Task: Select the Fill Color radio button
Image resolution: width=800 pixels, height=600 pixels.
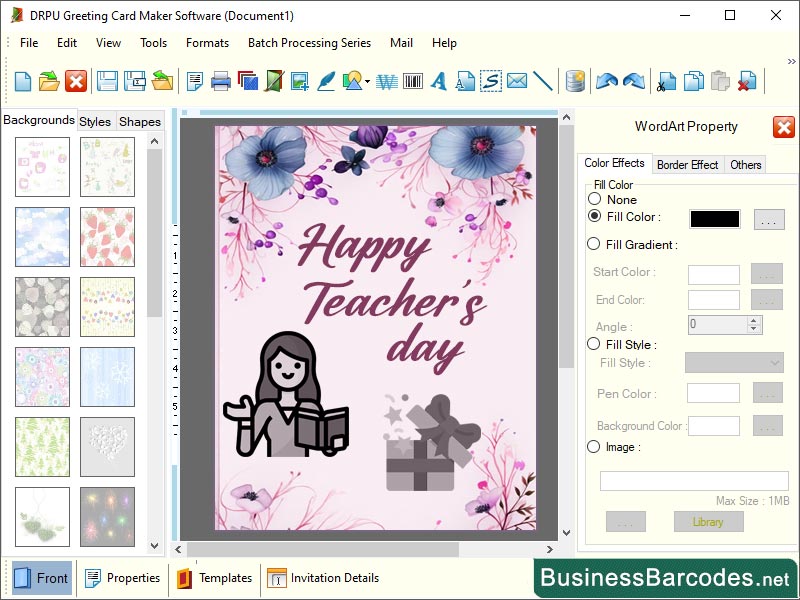Action: click(x=596, y=217)
